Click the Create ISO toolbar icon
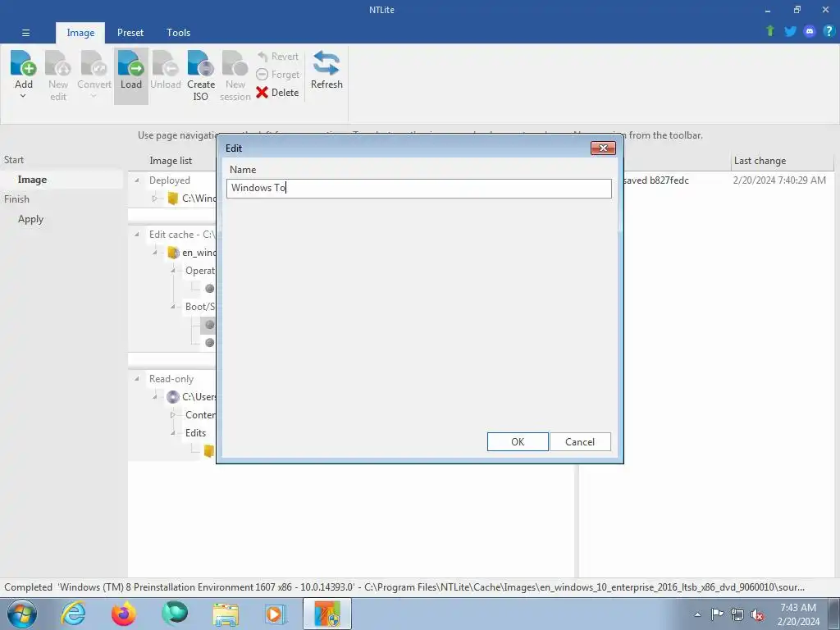Screen dimensions: 840x630 pos(201,63)
